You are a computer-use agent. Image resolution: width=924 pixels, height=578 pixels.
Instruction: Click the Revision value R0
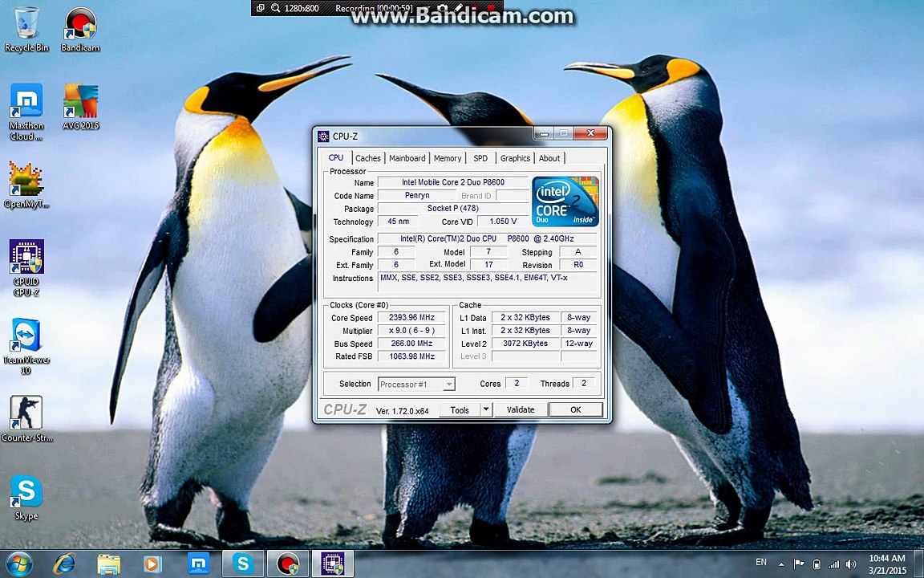tap(578, 265)
